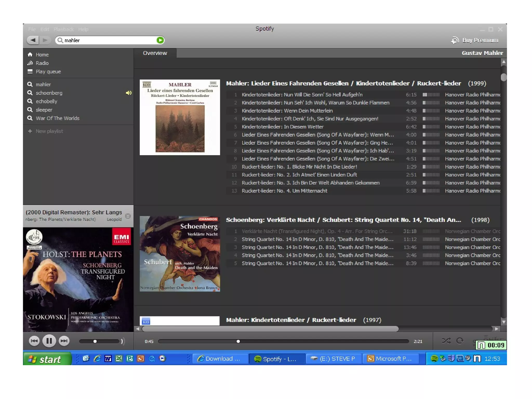Skip to previous track
This screenshot has width=532, height=399.
tap(34, 341)
